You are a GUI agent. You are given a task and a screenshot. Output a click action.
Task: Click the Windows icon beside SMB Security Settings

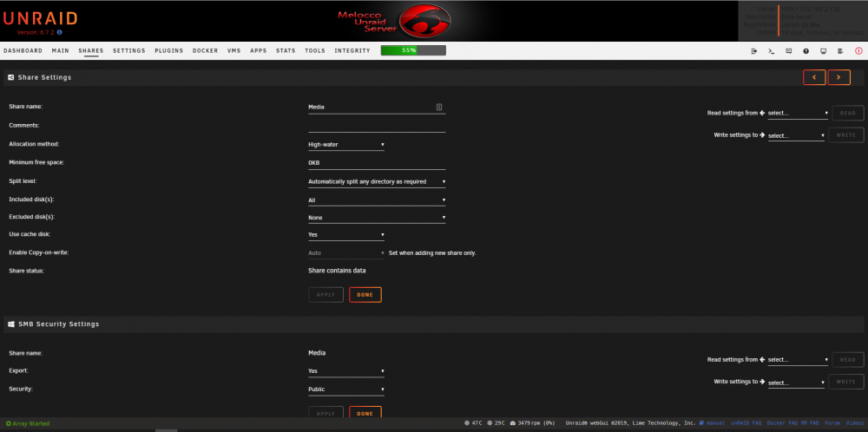coord(11,324)
